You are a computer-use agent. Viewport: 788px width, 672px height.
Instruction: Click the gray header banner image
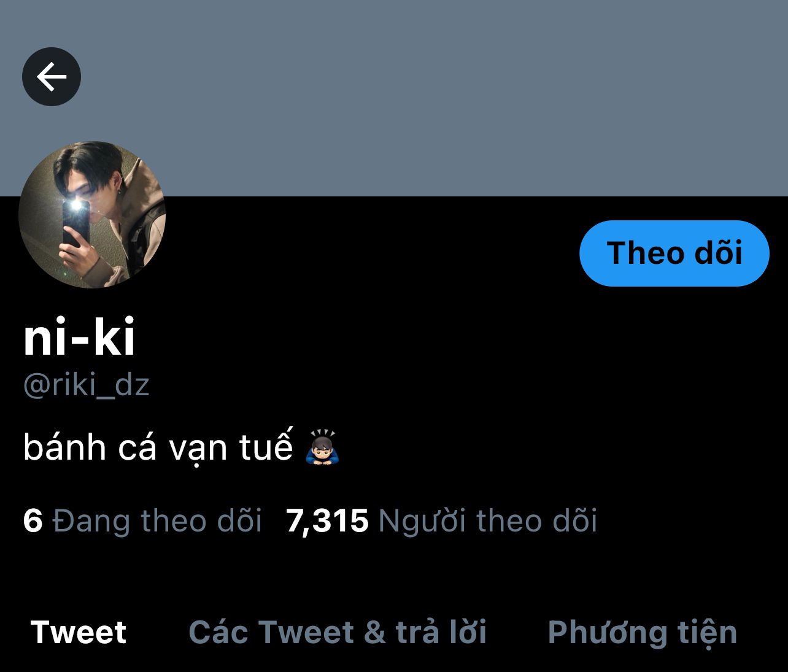(x=394, y=98)
